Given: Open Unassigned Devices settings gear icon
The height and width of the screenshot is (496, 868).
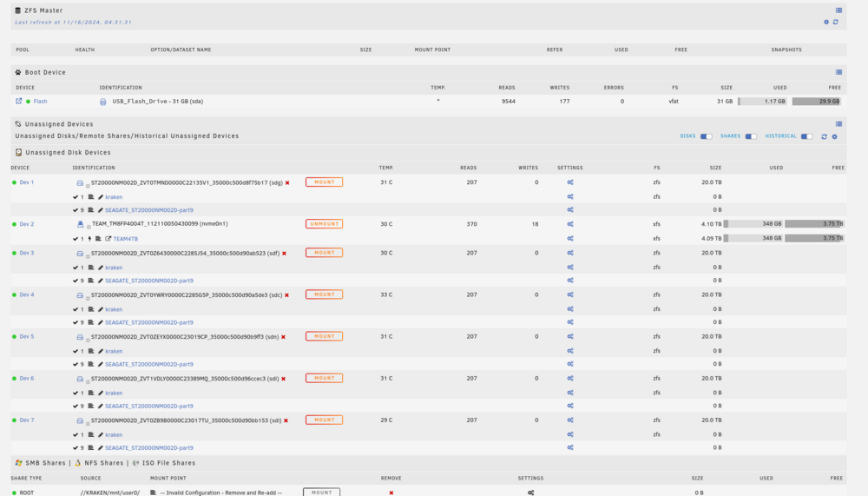Looking at the screenshot, I should [834, 136].
